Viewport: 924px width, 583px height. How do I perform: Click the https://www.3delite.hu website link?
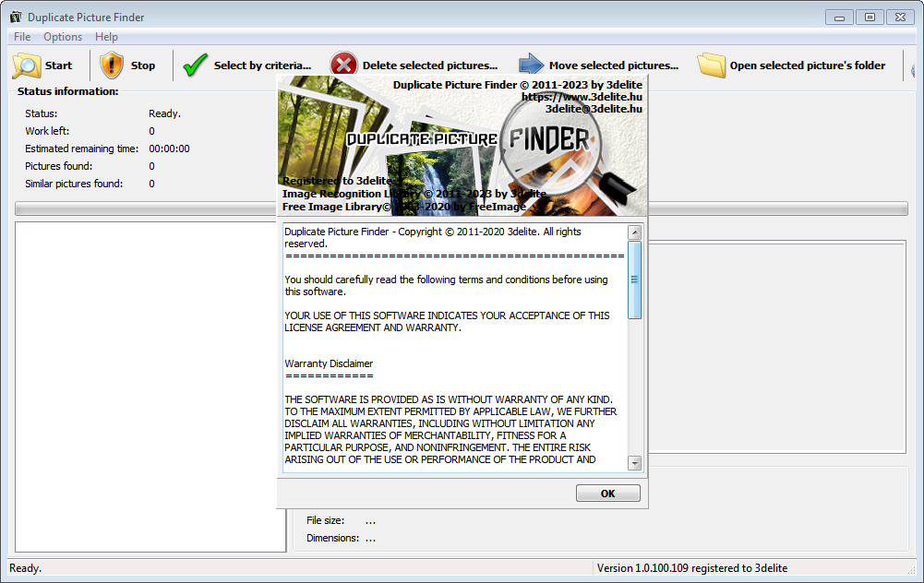point(582,97)
